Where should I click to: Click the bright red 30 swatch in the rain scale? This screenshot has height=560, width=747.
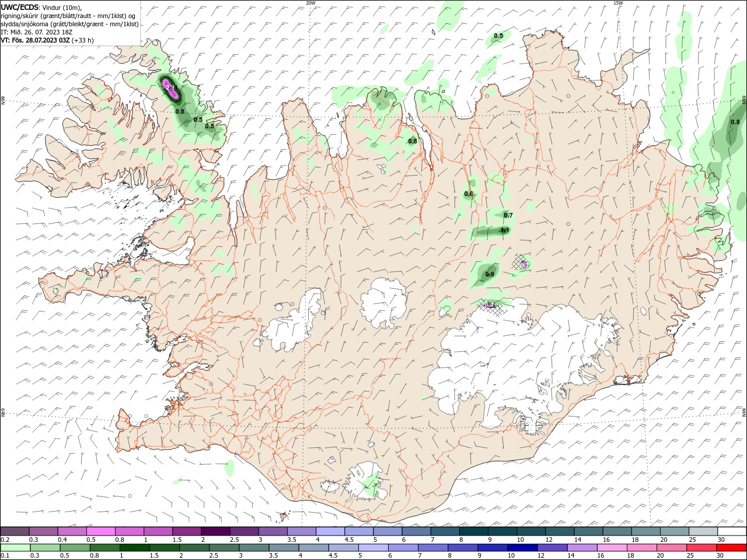(732, 548)
